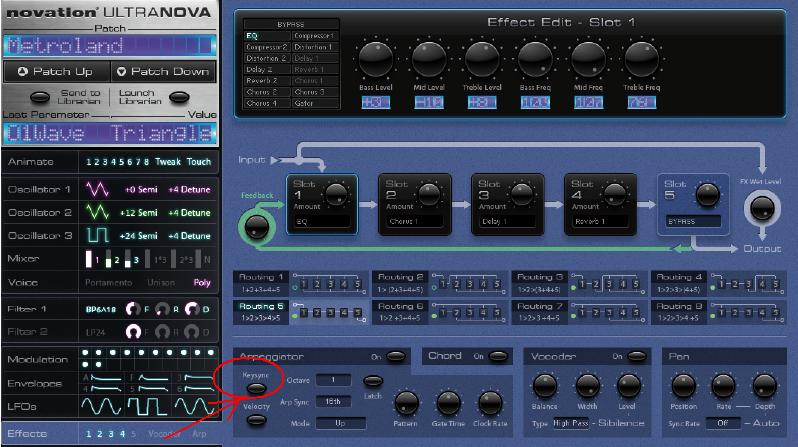Click the Slot 2 Amount knob
This screenshot has height=447, width=798.
[x=429, y=194]
